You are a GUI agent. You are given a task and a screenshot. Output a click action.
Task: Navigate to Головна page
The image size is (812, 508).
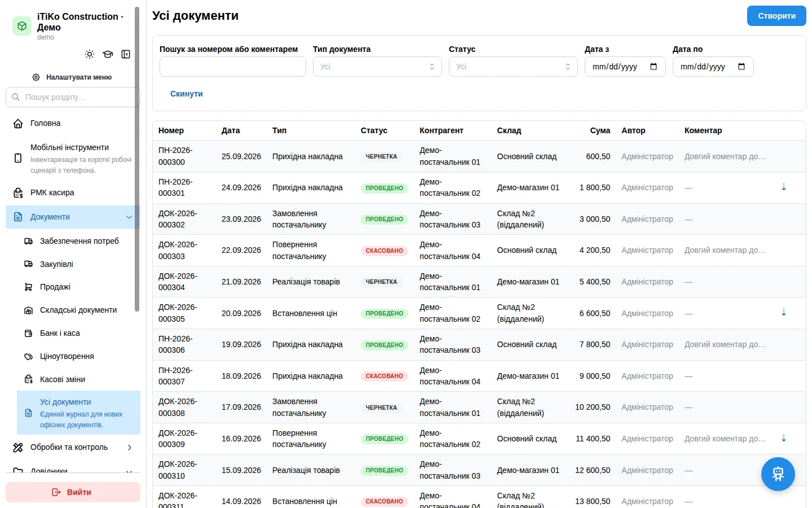pyautogui.click(x=73, y=123)
